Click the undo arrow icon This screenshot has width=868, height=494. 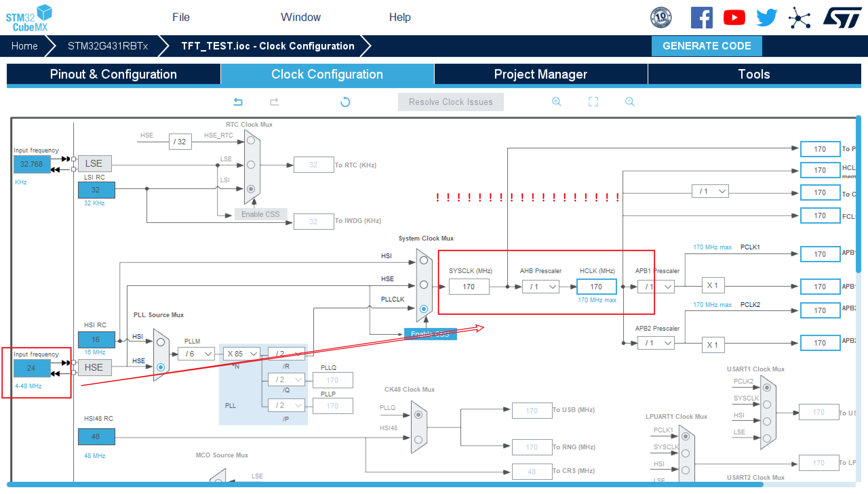point(238,102)
